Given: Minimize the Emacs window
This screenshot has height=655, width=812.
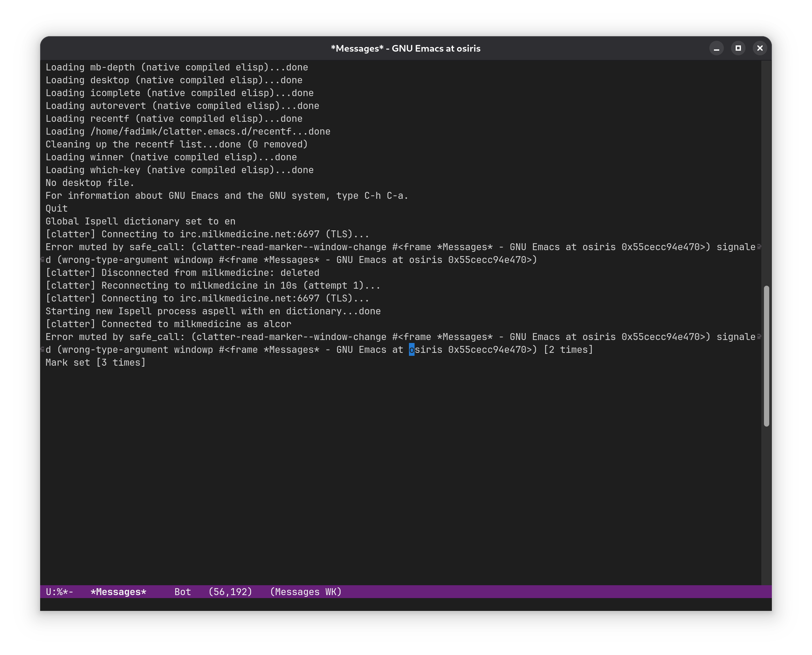Looking at the screenshot, I should click(x=716, y=48).
